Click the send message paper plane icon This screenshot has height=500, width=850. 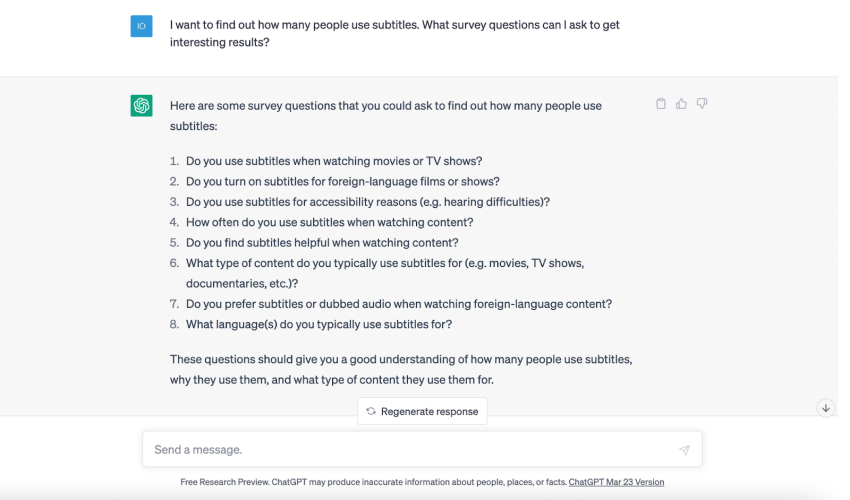(684, 450)
